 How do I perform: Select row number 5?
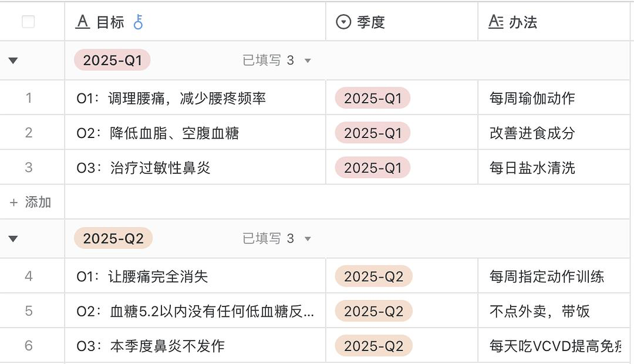coord(29,311)
